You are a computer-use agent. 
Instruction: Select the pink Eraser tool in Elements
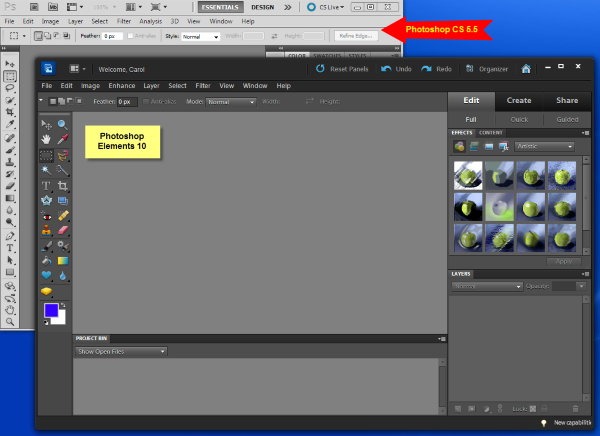click(63, 230)
